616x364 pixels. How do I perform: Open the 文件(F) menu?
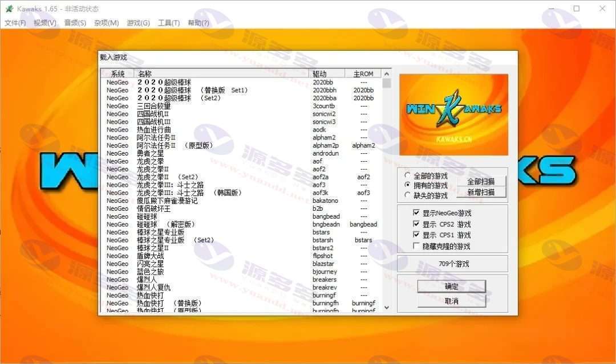coord(15,23)
